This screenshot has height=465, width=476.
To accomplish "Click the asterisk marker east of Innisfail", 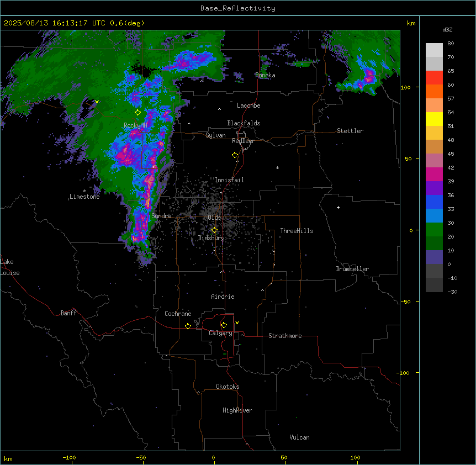I will point(277,168).
